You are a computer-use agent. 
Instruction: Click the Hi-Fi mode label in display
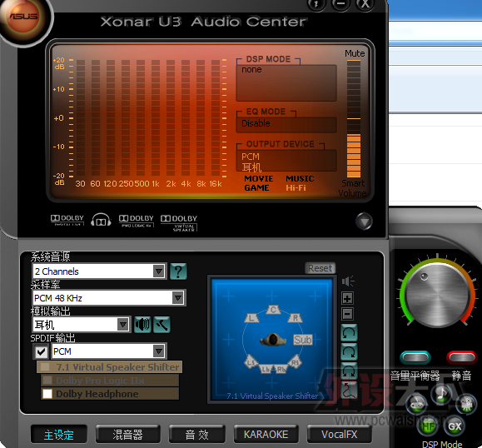[296, 188]
